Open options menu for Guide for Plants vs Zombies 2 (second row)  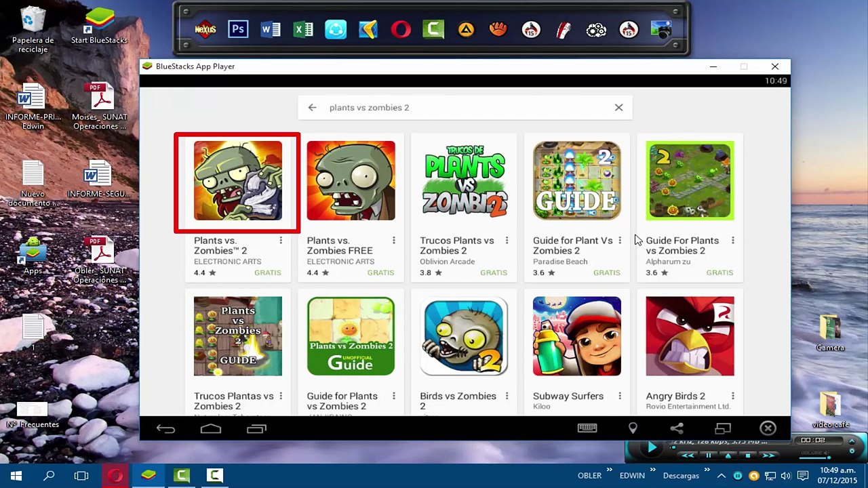(x=394, y=396)
